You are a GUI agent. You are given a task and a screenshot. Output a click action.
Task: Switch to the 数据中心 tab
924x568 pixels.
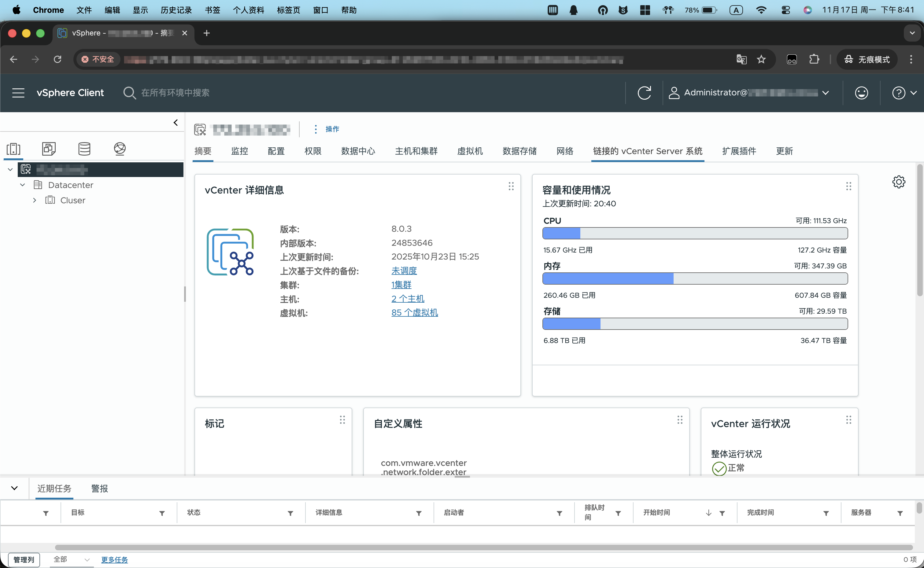pos(358,151)
